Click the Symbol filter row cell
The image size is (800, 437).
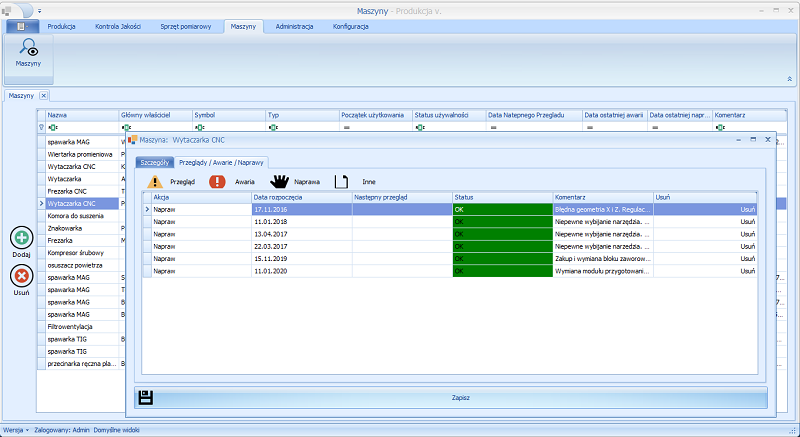[229, 127]
